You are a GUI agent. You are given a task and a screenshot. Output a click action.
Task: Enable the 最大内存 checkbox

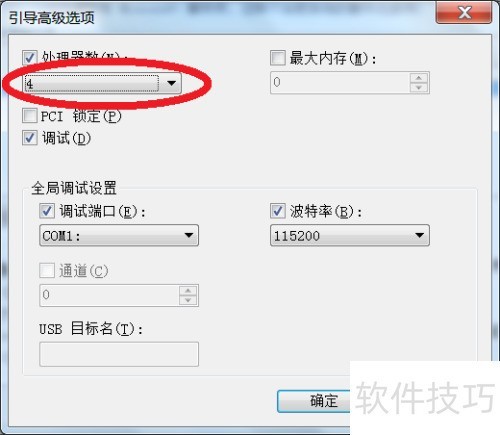pos(277,58)
